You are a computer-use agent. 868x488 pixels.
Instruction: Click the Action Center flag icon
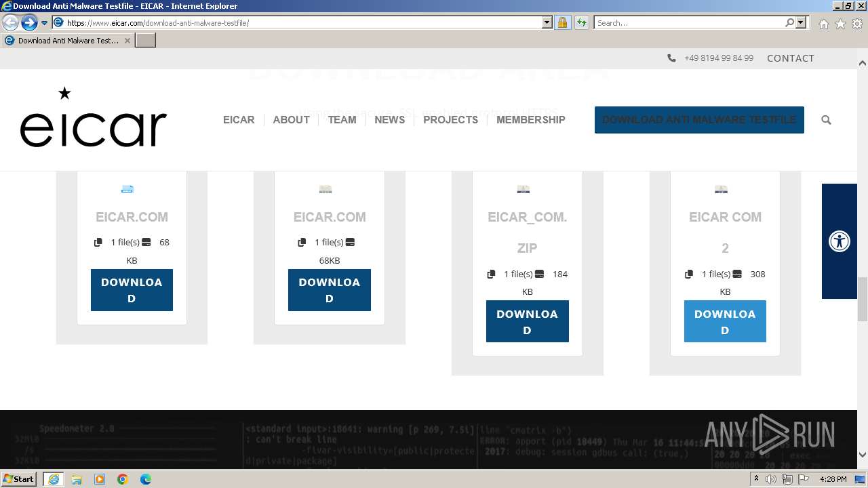point(804,479)
